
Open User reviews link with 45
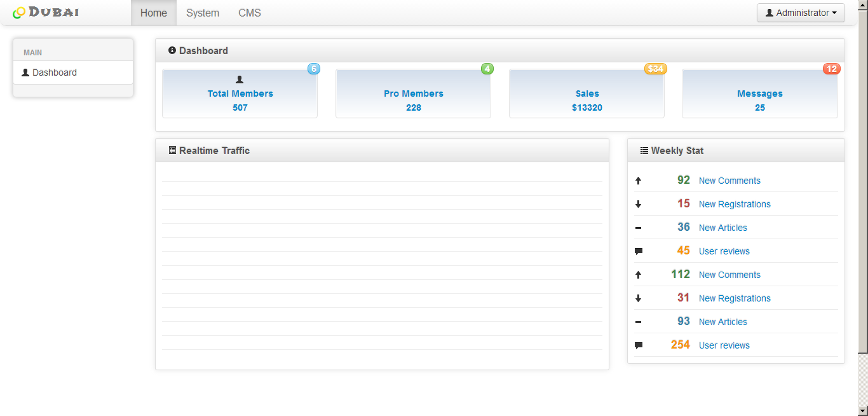coord(724,251)
